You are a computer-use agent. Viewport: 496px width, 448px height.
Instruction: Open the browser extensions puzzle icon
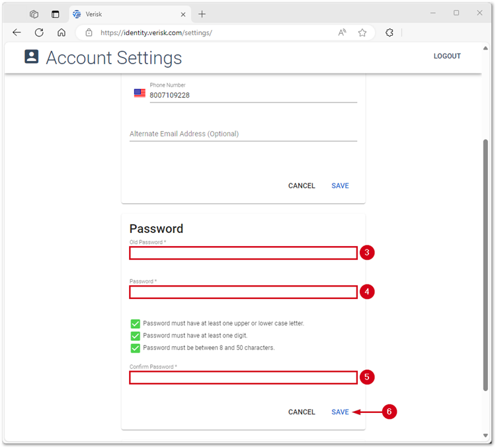click(x=390, y=32)
